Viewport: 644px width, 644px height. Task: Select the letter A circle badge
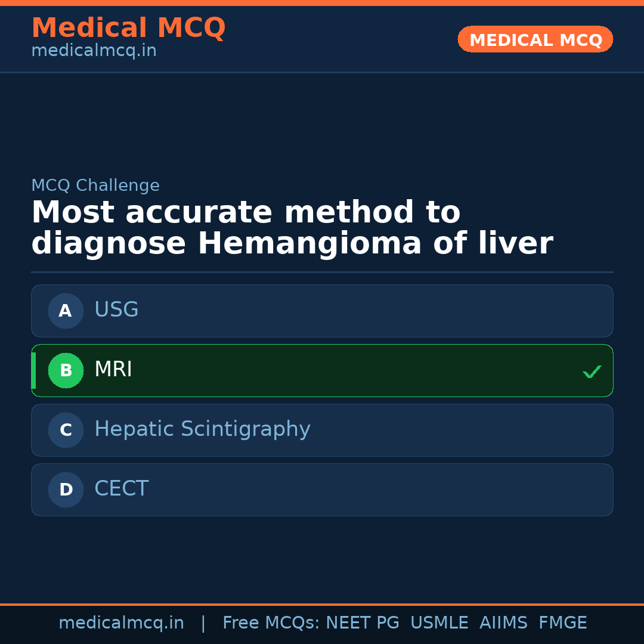point(66,311)
